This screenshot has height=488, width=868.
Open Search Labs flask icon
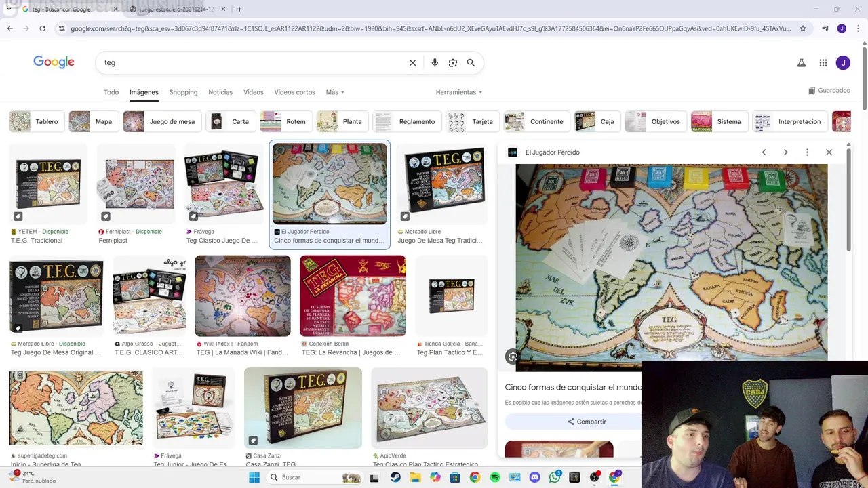pos(801,63)
